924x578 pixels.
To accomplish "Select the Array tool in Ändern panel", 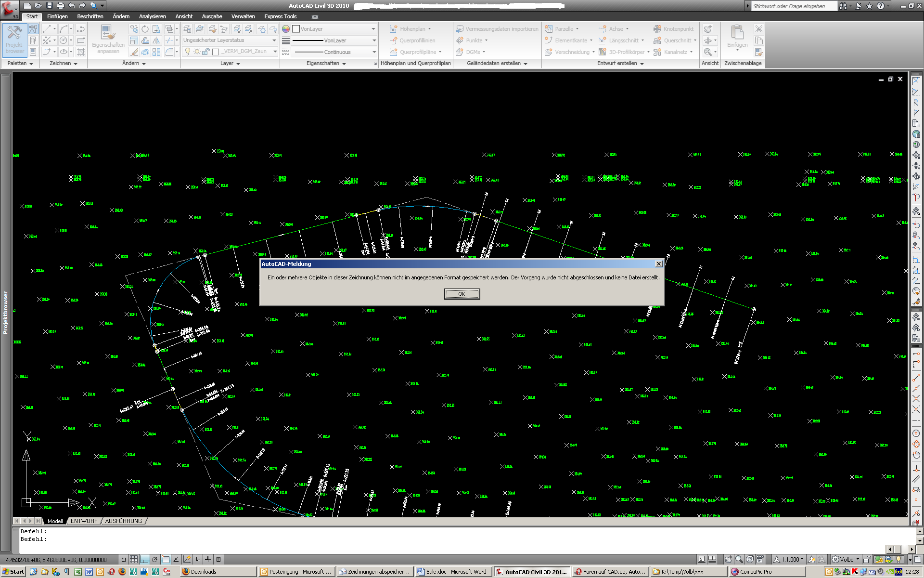I will pyautogui.click(x=156, y=52).
